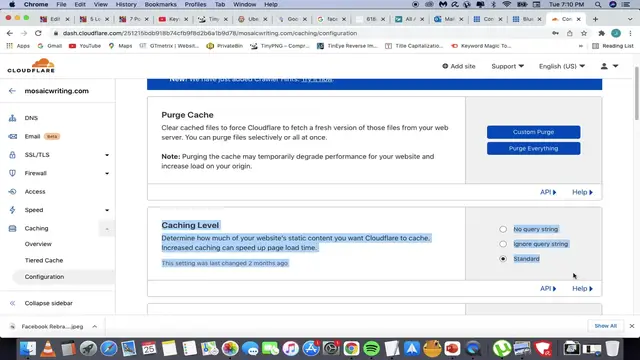Open the Access section icon
The image size is (640, 360).
pos(13,191)
